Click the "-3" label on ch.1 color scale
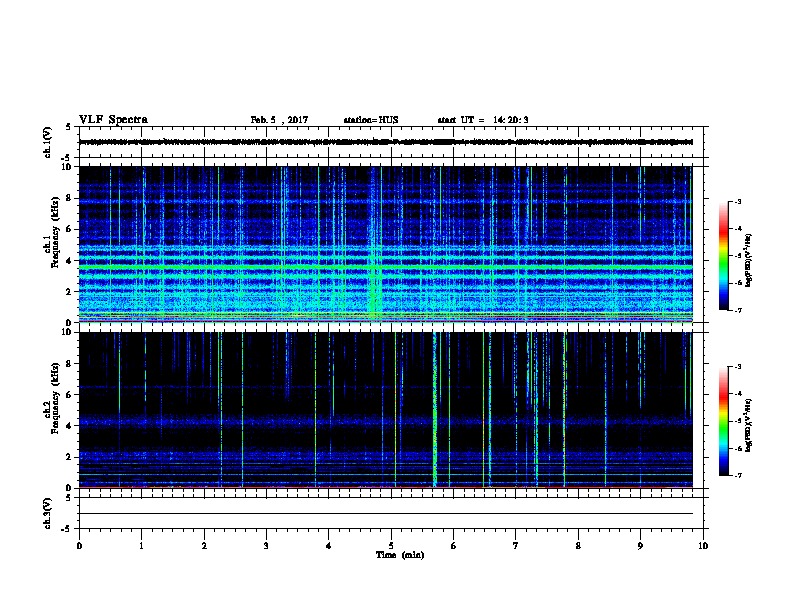 point(737,201)
